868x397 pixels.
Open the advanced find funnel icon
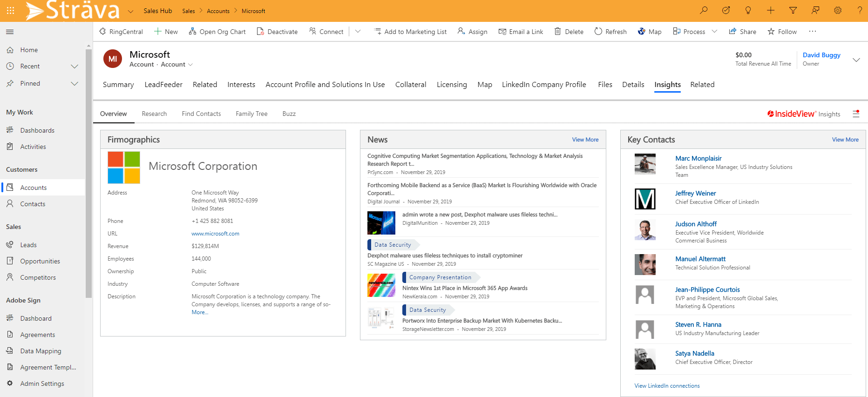(x=793, y=10)
